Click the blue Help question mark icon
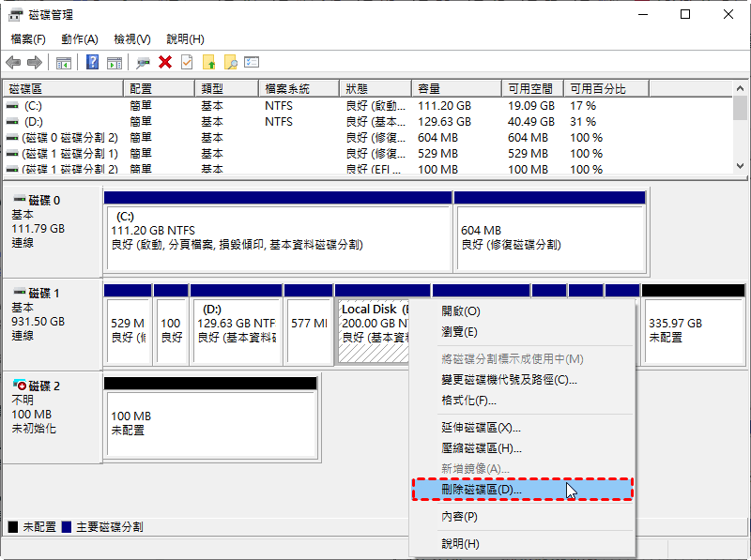The width and height of the screenshot is (751, 560). click(93, 62)
